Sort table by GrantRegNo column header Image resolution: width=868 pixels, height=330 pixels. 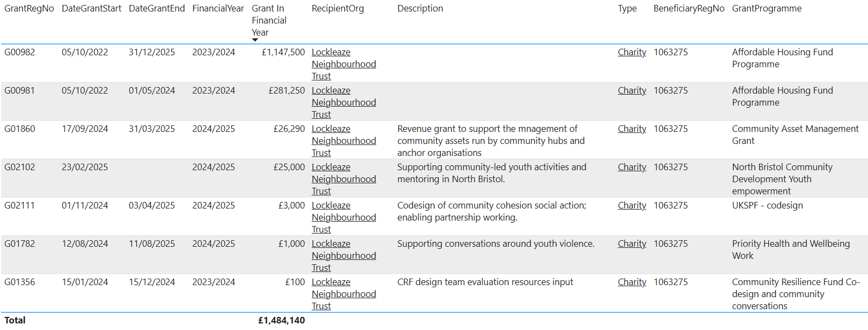tap(29, 9)
